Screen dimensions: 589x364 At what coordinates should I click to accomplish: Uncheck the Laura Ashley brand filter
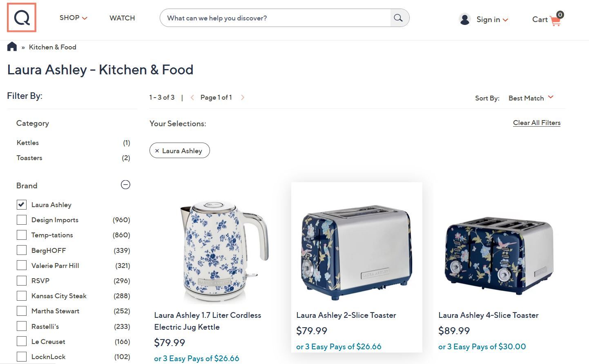coord(21,204)
